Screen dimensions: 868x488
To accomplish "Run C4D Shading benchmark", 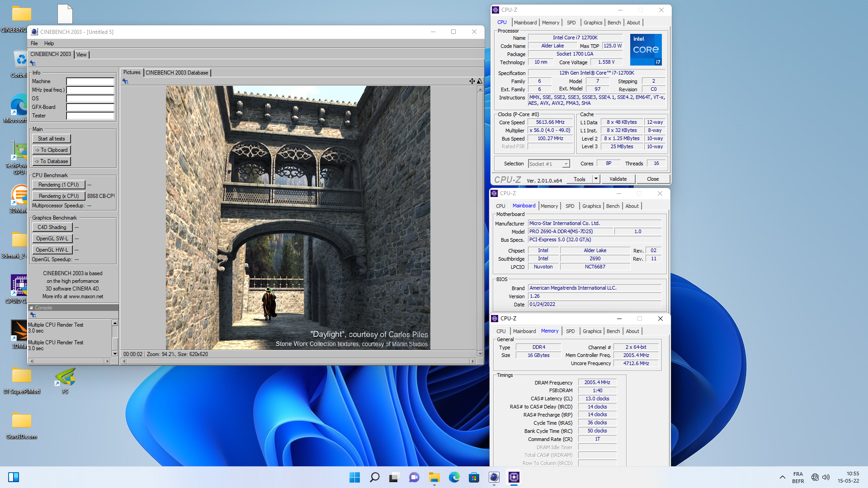I will pyautogui.click(x=52, y=227).
